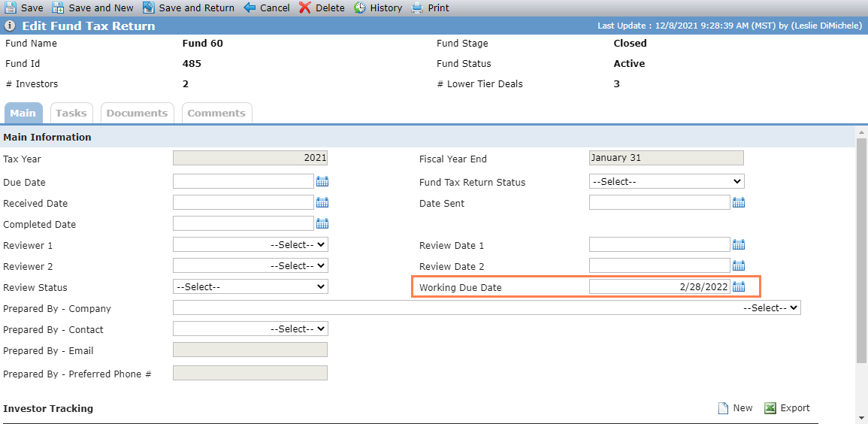The height and width of the screenshot is (424, 868).
Task: Click the Received Date input field
Action: [x=243, y=202]
